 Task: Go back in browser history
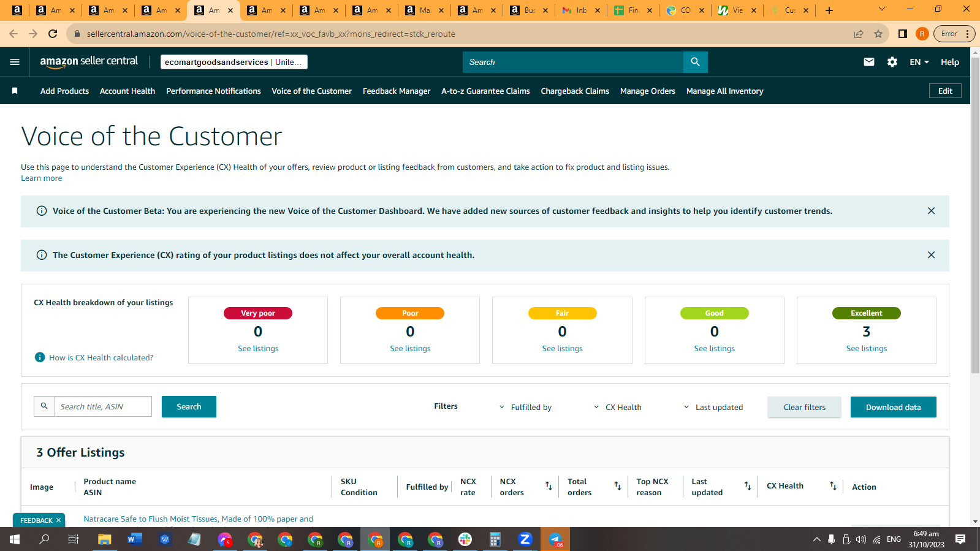click(x=13, y=34)
